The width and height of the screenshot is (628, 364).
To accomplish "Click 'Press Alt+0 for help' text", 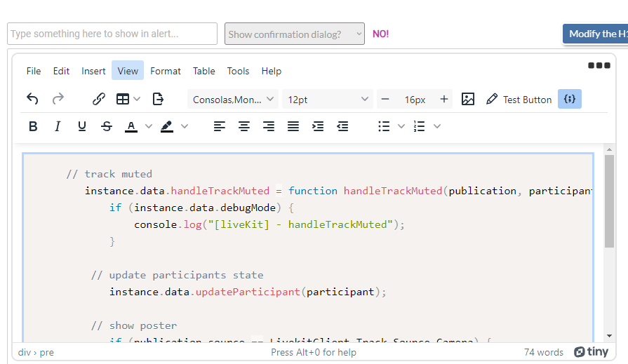I will [x=313, y=352].
